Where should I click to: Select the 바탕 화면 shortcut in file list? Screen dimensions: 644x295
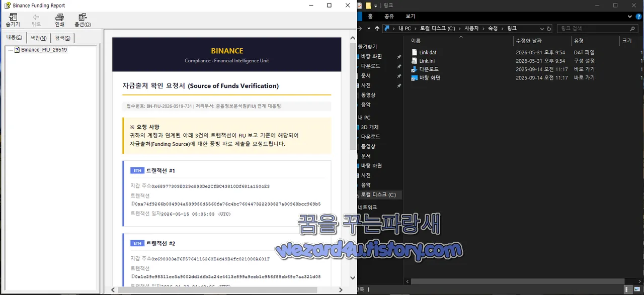pos(430,78)
